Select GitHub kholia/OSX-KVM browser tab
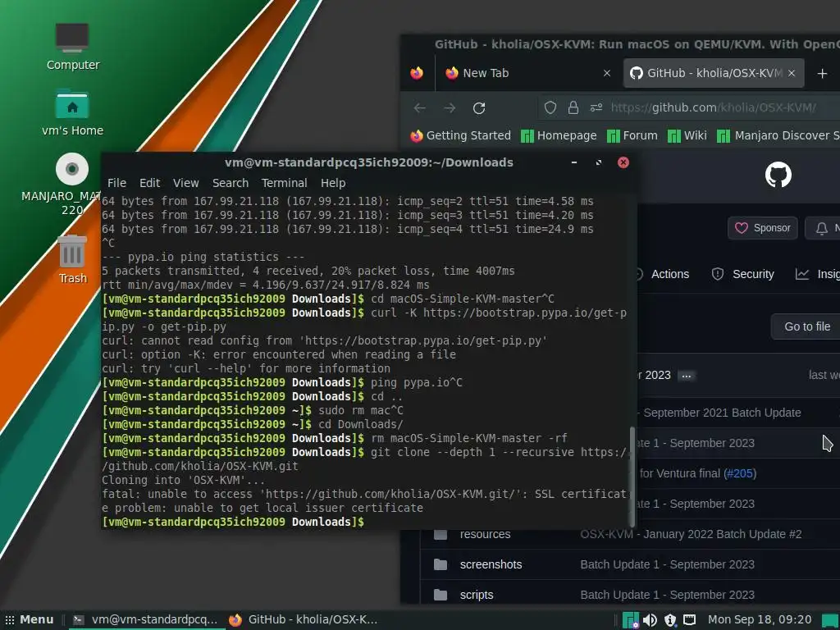The height and width of the screenshot is (630, 840). pyautogui.click(x=714, y=73)
